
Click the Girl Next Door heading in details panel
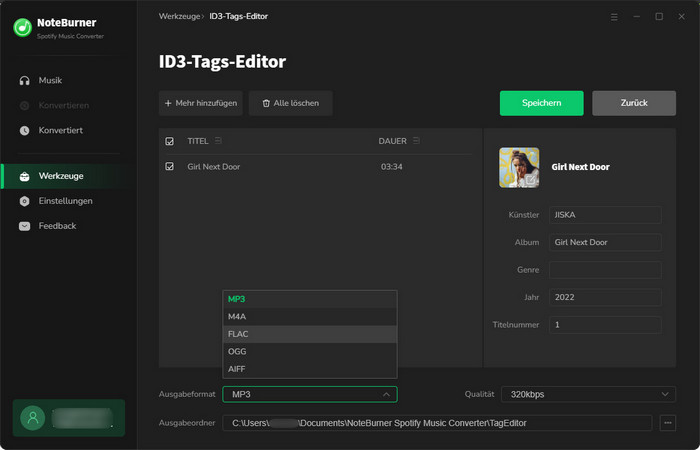pos(580,167)
